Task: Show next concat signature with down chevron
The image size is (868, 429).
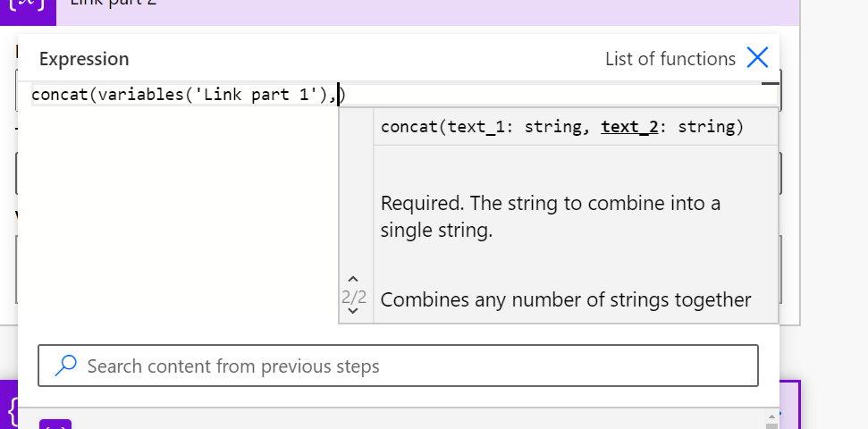Action: point(354,312)
